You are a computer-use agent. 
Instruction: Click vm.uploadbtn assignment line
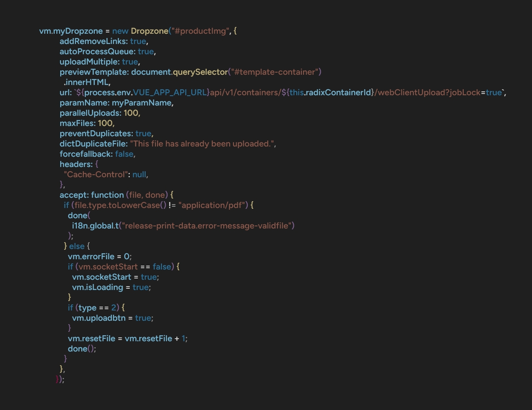pos(112,318)
